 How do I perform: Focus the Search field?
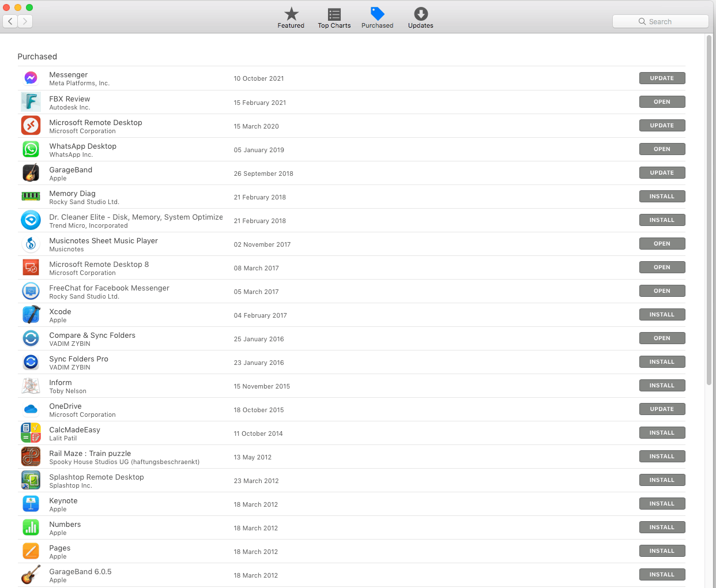pos(661,21)
